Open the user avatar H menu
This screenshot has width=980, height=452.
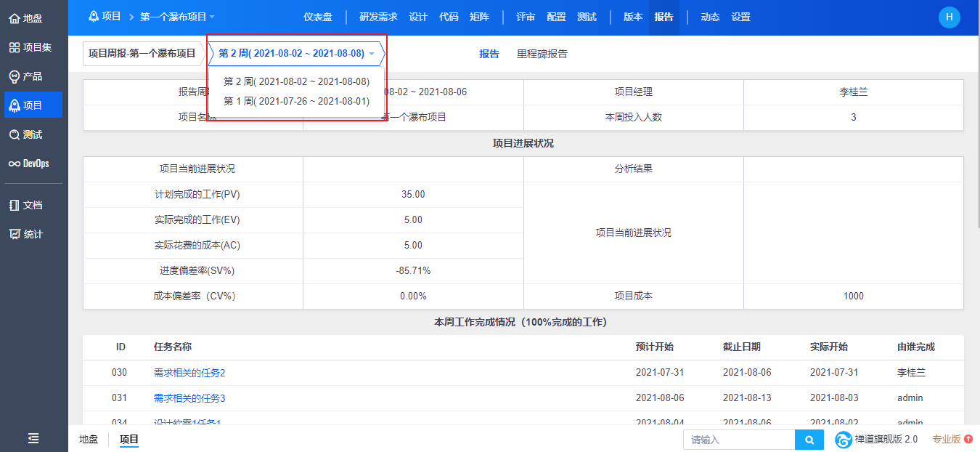click(x=949, y=17)
